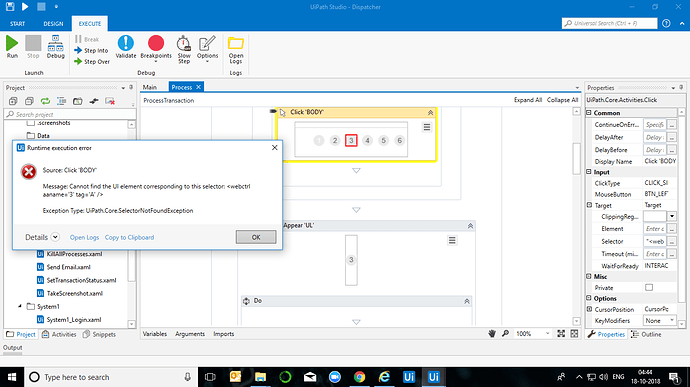The width and height of the screenshot is (690, 387).
Task: Click the magnifier zoom icon in designer
Action: click(x=506, y=334)
